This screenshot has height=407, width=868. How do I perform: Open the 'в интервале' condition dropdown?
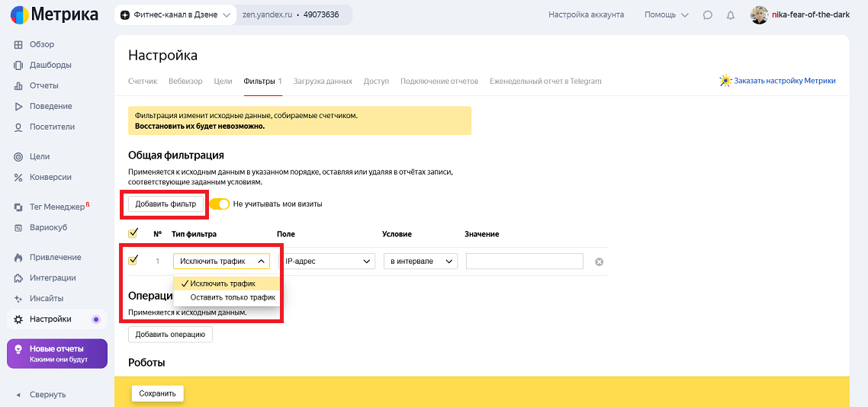click(420, 261)
